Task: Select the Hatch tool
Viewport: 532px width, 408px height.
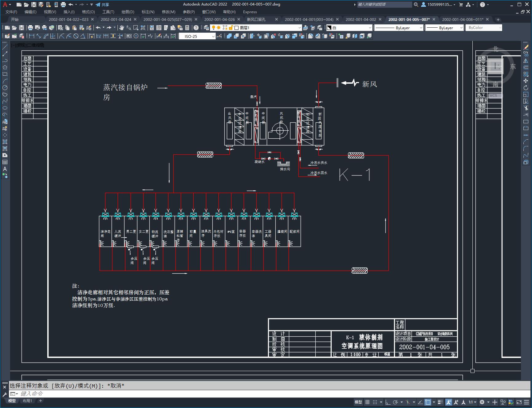Action: [x=5, y=142]
